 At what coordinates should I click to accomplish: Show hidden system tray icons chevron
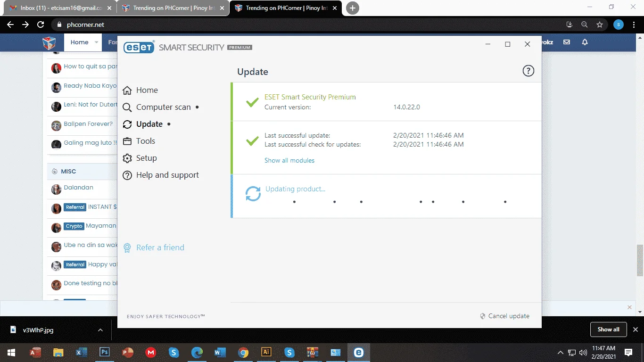point(561,352)
